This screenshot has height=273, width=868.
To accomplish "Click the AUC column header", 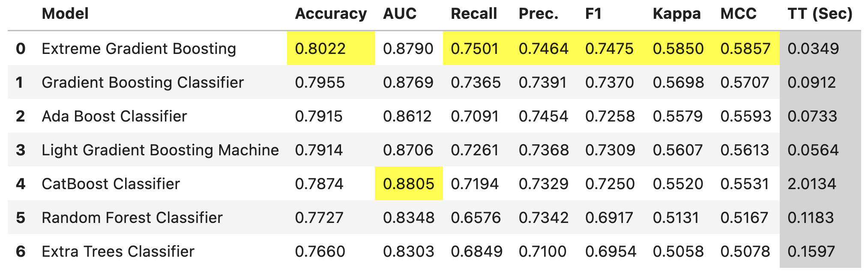I will pyautogui.click(x=399, y=14).
